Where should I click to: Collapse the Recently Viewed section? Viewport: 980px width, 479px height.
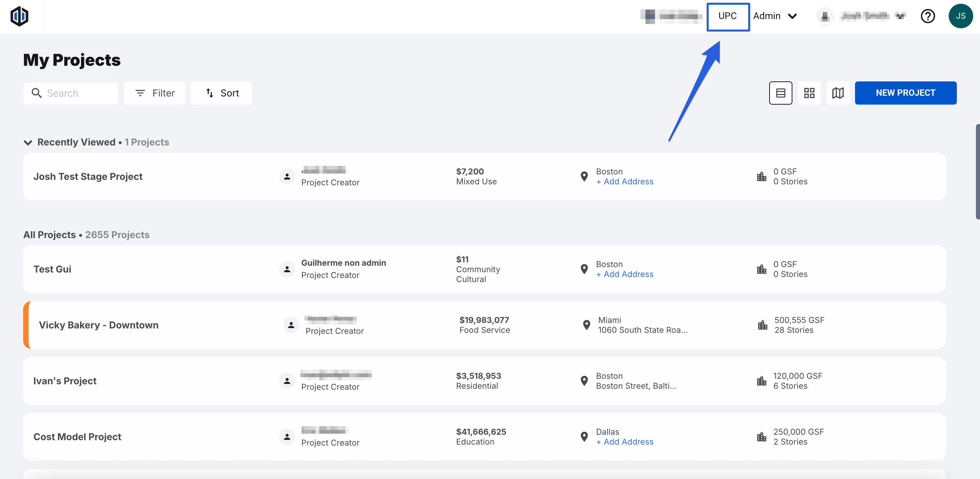tap(28, 142)
